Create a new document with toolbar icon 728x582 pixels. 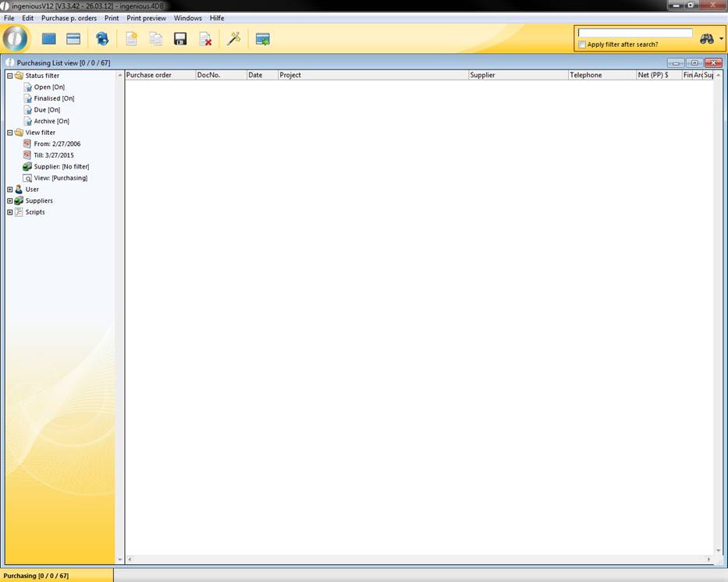pos(131,39)
